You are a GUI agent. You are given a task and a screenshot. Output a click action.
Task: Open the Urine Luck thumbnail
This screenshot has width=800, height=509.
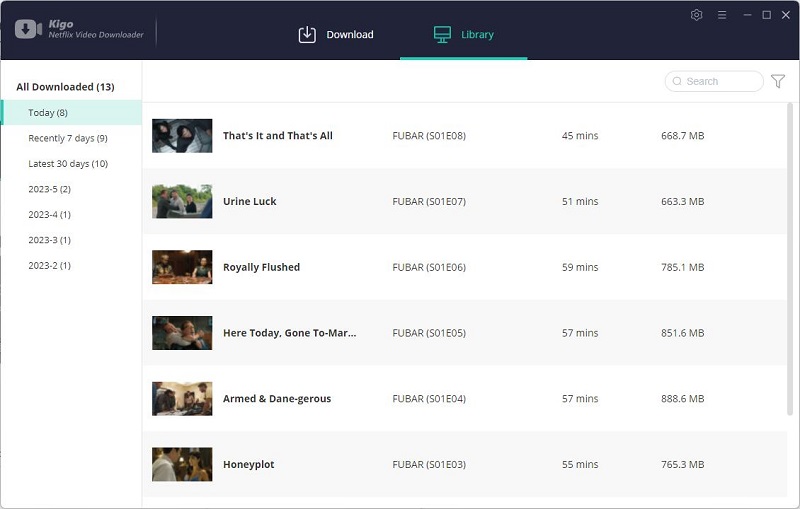tap(182, 201)
